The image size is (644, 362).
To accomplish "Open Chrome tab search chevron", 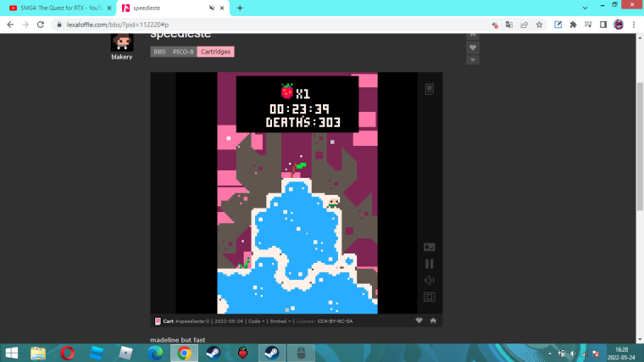I will coord(585,8).
